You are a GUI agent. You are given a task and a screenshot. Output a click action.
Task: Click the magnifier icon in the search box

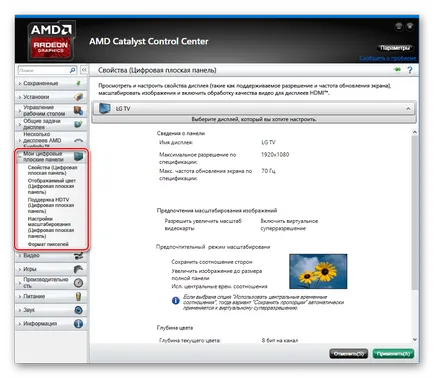click(x=73, y=70)
